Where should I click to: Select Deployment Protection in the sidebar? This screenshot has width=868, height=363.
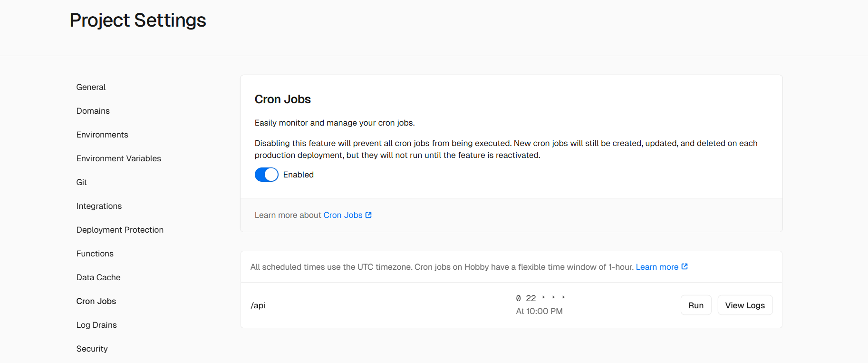pyautogui.click(x=120, y=230)
